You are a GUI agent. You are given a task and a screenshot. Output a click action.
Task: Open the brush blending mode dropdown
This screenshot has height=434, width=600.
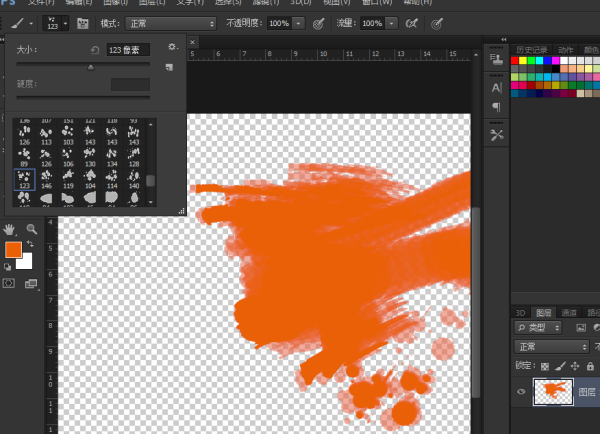coord(171,24)
